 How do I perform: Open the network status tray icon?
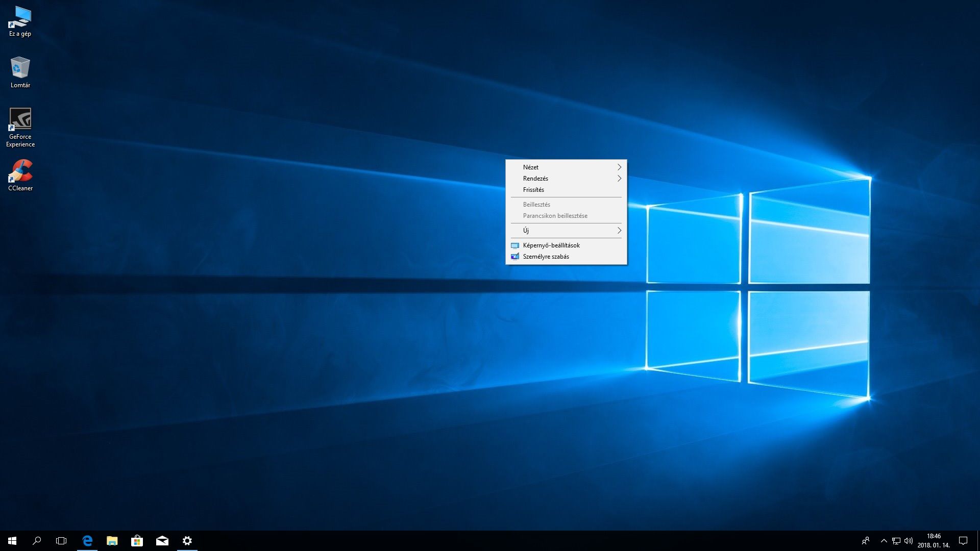point(896,541)
